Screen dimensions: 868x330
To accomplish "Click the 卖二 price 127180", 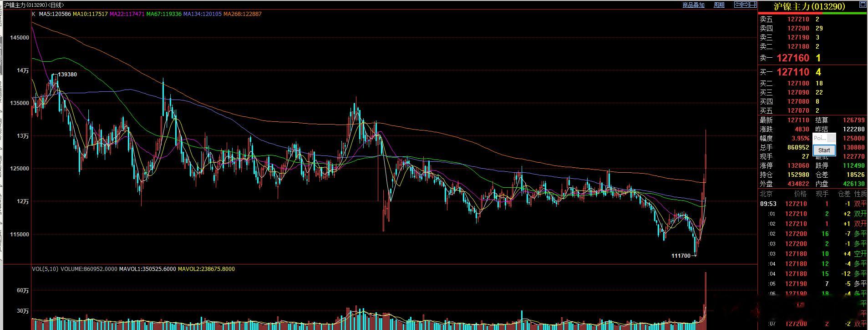I will coord(798,47).
